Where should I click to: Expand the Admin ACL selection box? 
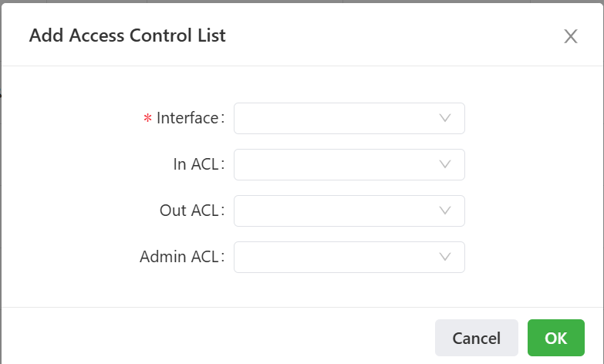click(x=339, y=257)
